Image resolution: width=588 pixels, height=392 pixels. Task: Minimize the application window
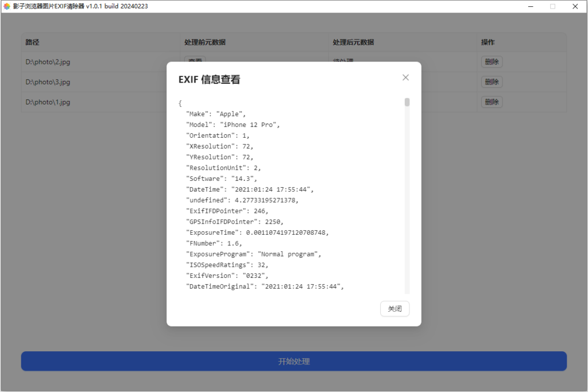coord(527,6)
